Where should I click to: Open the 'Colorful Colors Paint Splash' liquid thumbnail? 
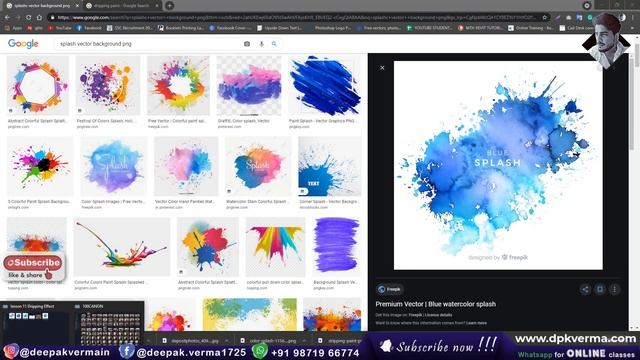[122, 247]
